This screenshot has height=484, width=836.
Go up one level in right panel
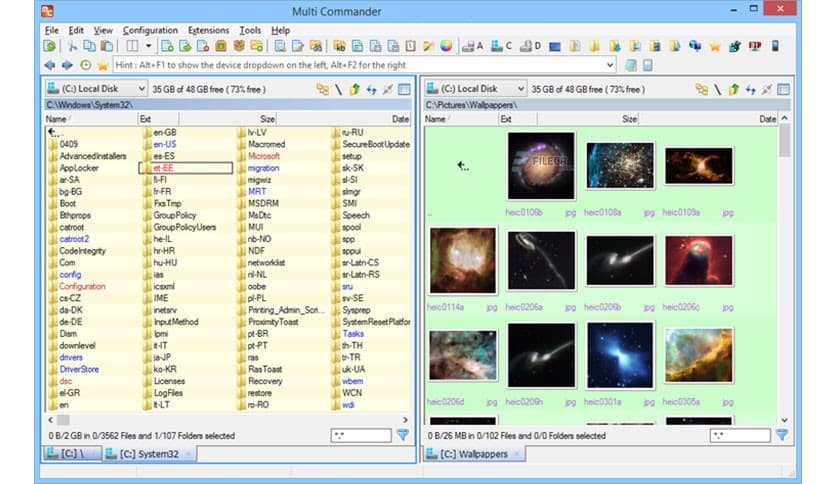[734, 89]
